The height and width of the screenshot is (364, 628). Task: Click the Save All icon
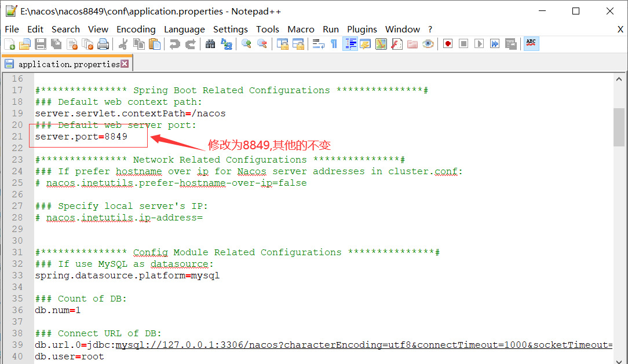pyautogui.click(x=56, y=44)
